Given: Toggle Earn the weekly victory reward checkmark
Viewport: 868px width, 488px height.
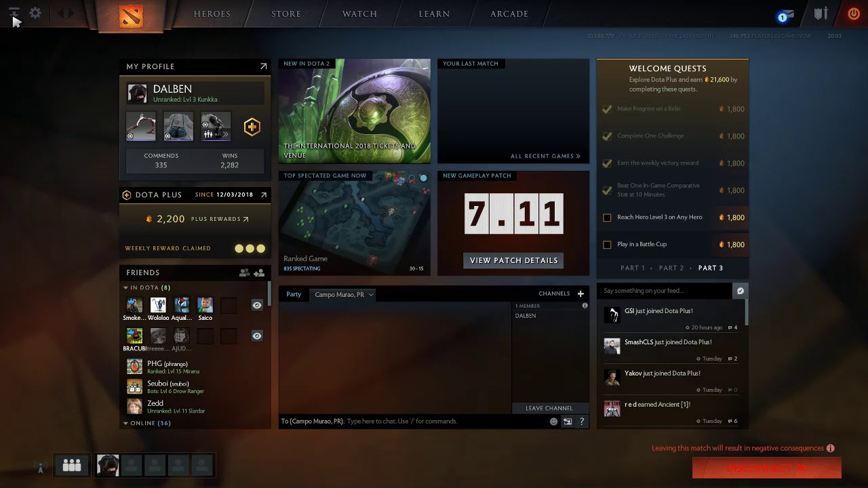Looking at the screenshot, I should [x=607, y=163].
